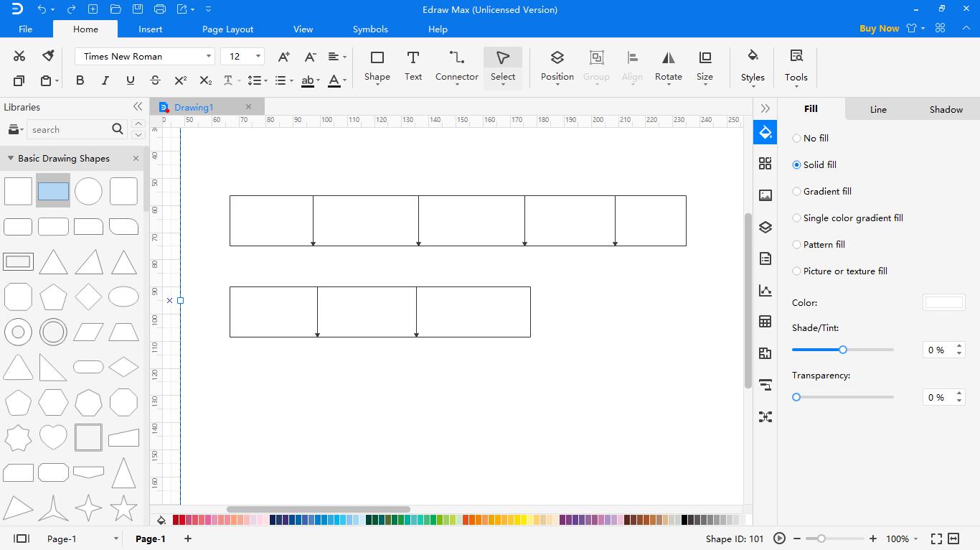Switch to the Shadow tab in right panel
This screenshot has width=980, height=550.
[x=946, y=109]
